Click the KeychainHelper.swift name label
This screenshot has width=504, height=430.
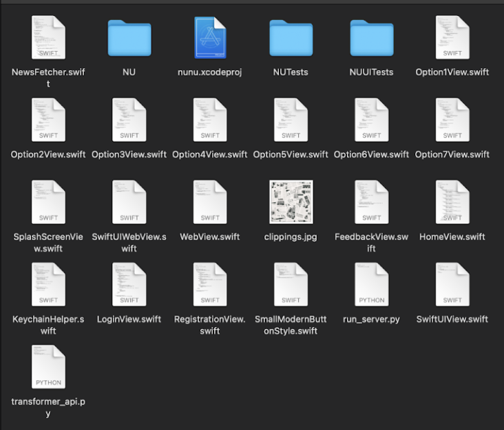[48, 325]
